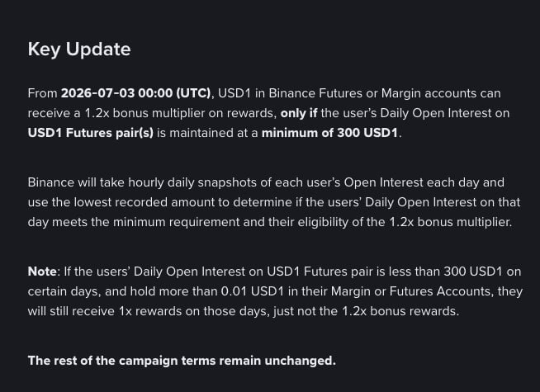The width and height of the screenshot is (540, 392).
Task: Click bold text 'minimum of 300 USD1'
Action: pyautogui.click(x=330, y=133)
